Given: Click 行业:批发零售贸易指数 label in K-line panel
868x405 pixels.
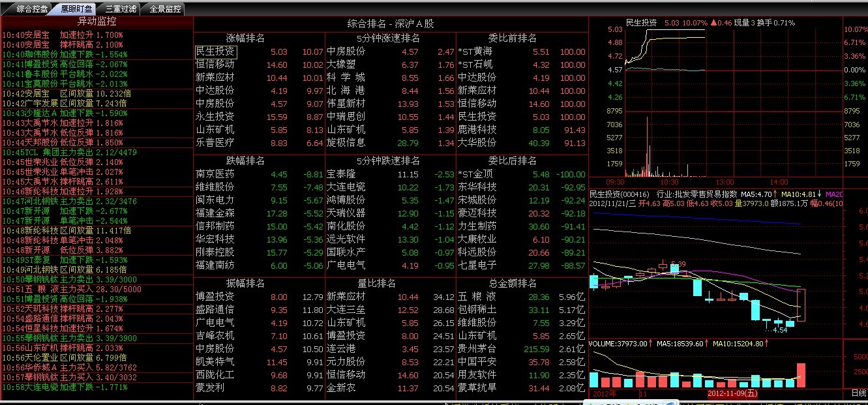Looking at the screenshot, I should point(696,194).
